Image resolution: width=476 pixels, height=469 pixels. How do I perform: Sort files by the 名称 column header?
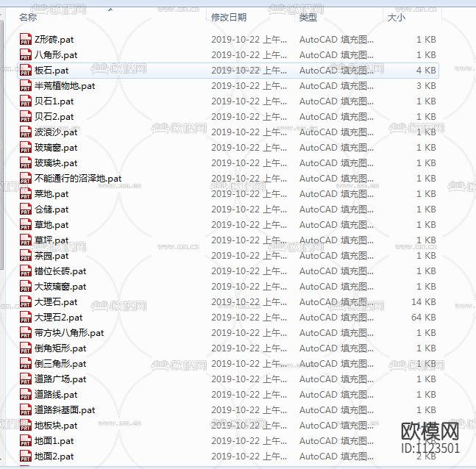point(28,18)
